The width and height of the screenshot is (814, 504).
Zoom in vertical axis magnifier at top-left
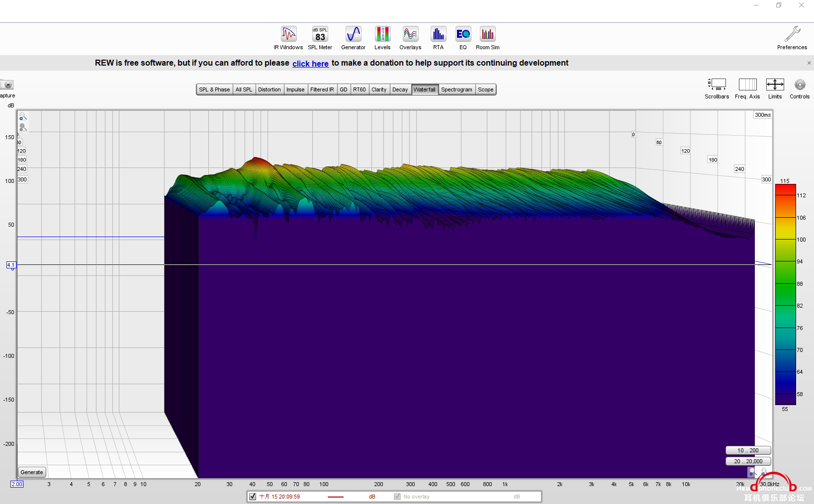23,116
